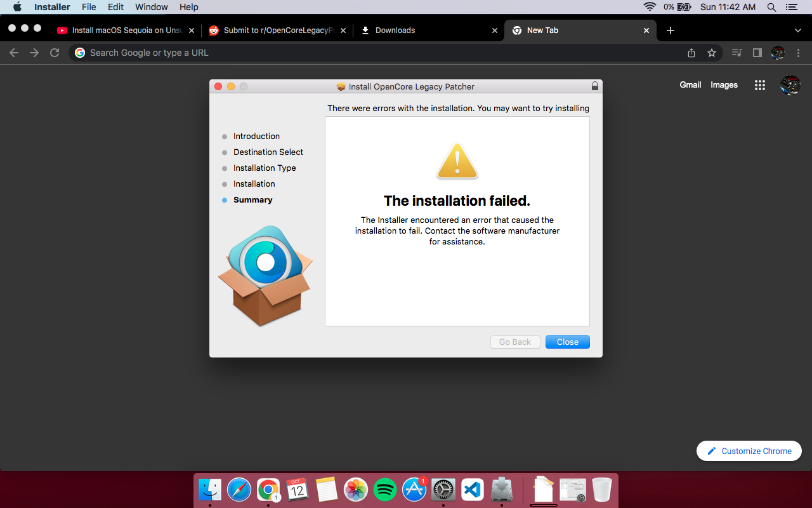
Task: Open a new Chrome tab with plus
Action: click(x=671, y=30)
